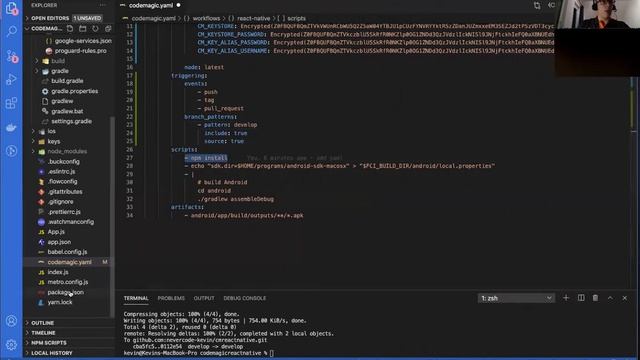The width and height of the screenshot is (640, 360).
Task: Open .gitignore file
Action: [60, 202]
